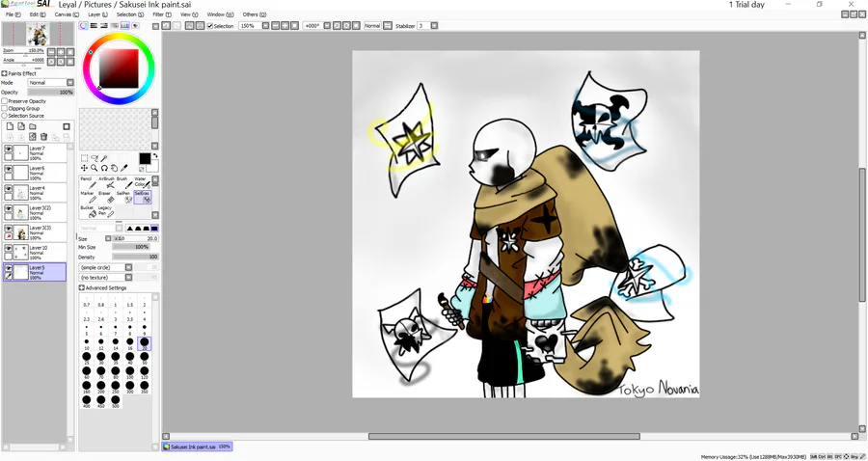Create a new normal layer

point(10,126)
